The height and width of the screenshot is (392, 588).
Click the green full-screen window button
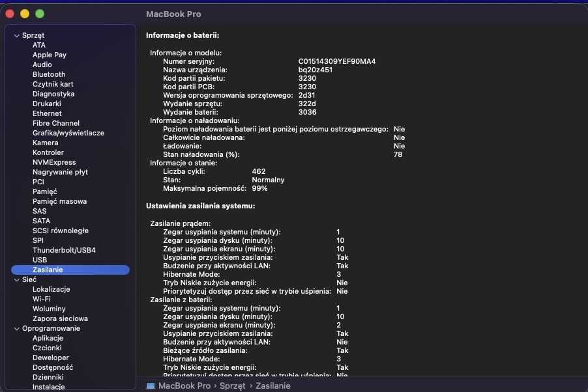[x=40, y=14]
